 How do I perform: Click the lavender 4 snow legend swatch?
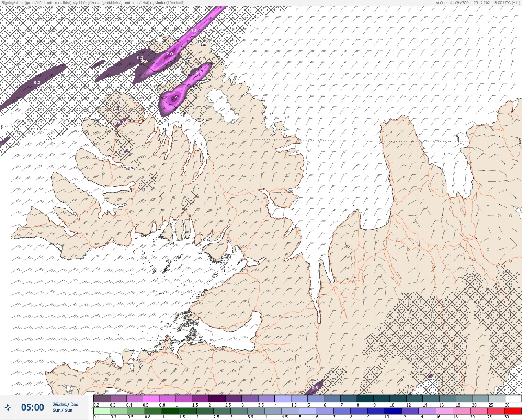click(283, 398)
